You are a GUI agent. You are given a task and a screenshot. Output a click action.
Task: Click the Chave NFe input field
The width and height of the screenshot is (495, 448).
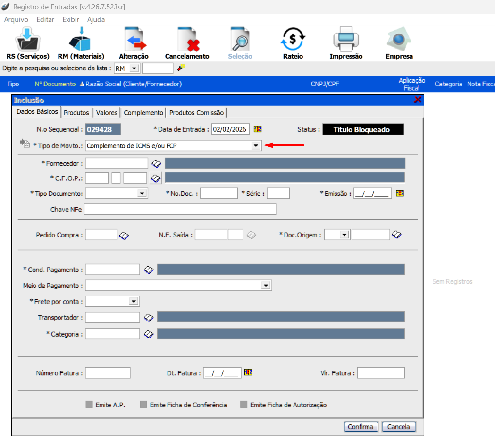180,210
